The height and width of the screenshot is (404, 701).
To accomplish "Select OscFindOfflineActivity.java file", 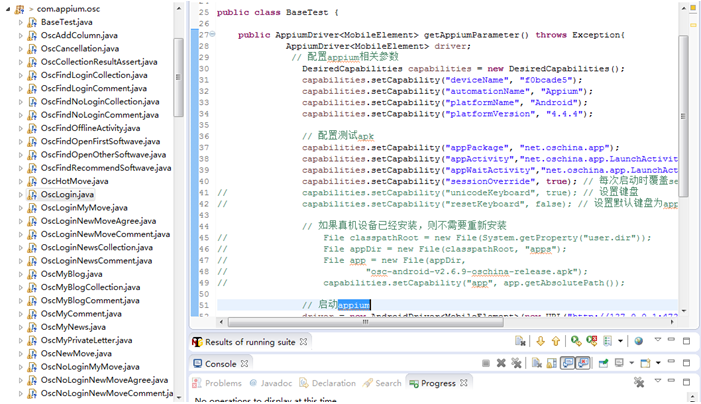I will [90, 128].
